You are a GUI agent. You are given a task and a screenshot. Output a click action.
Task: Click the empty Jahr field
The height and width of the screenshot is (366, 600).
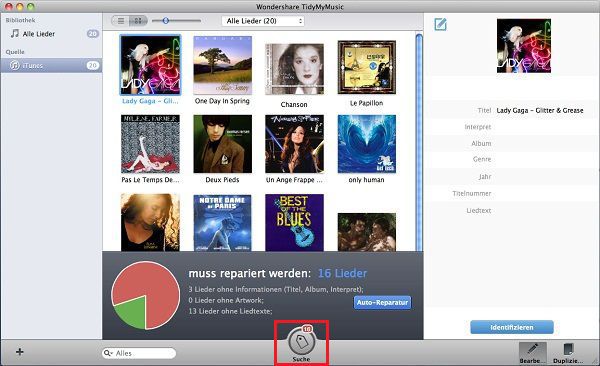tap(545, 176)
